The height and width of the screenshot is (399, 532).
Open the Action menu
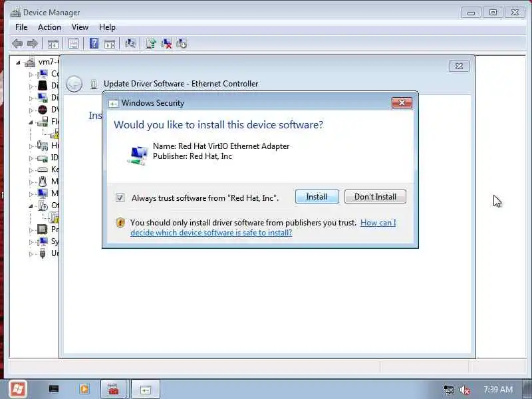point(49,27)
